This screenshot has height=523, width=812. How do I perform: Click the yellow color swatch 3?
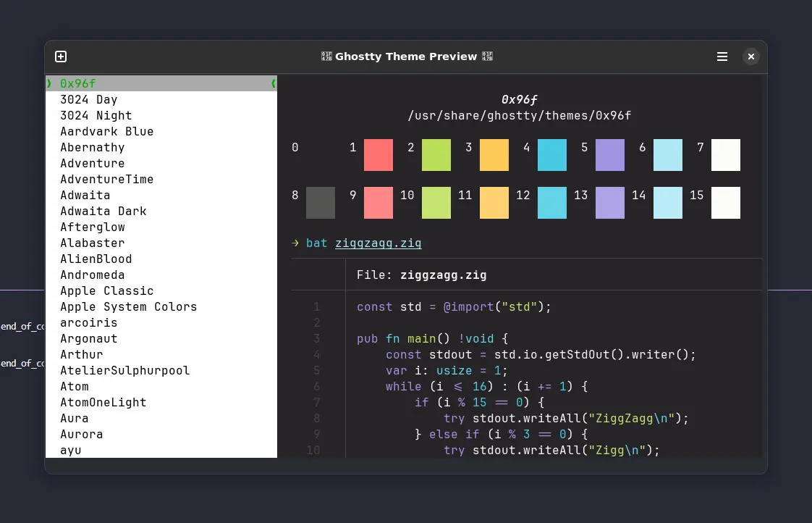[494, 155]
